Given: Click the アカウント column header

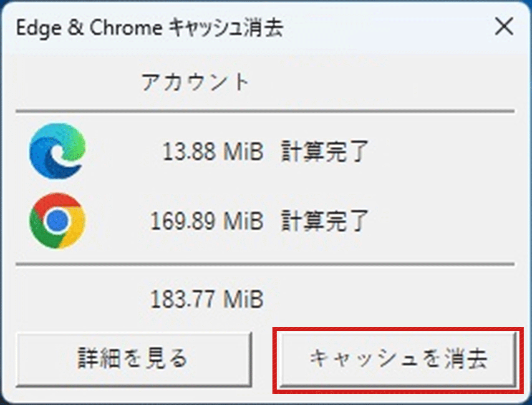Looking at the screenshot, I should [x=195, y=82].
